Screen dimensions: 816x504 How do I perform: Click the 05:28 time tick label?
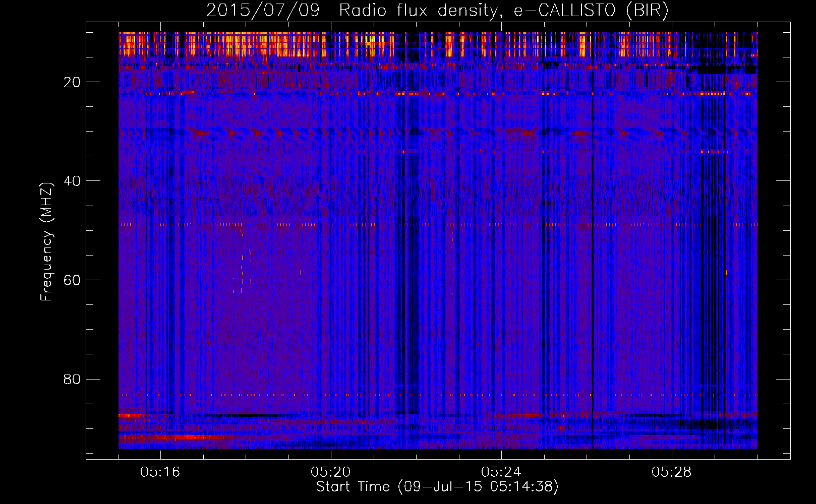tap(672, 472)
